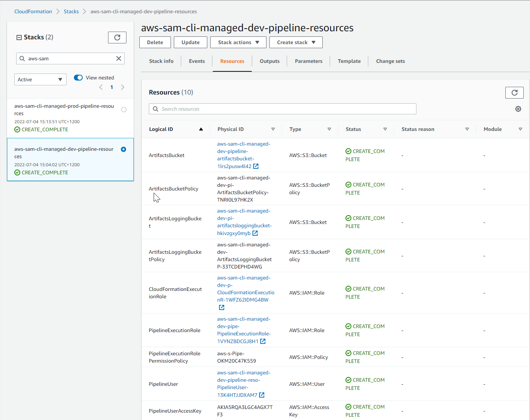This screenshot has width=530, height=420.
Task: Focus the stacks filter input field
Action: (x=70, y=58)
